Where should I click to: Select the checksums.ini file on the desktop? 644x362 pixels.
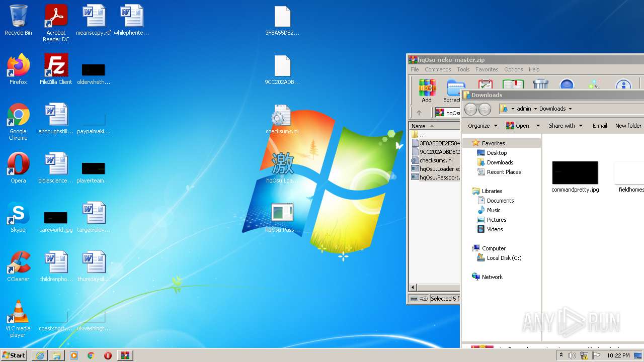click(282, 119)
